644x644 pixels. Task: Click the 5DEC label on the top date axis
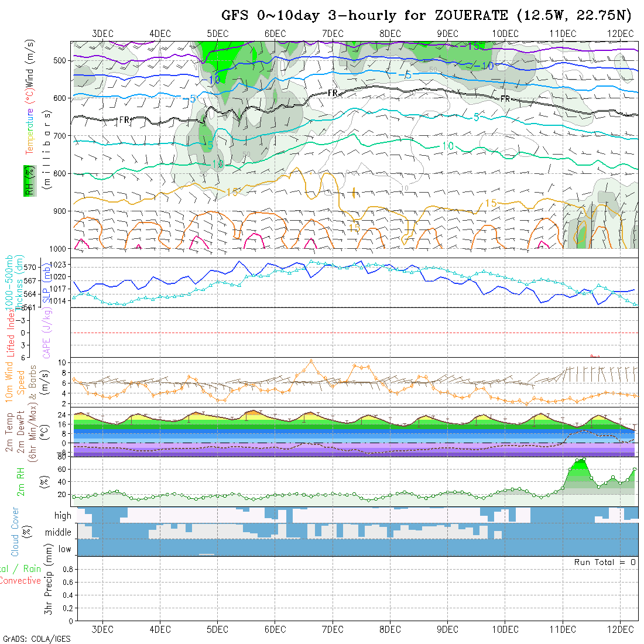tap(218, 34)
